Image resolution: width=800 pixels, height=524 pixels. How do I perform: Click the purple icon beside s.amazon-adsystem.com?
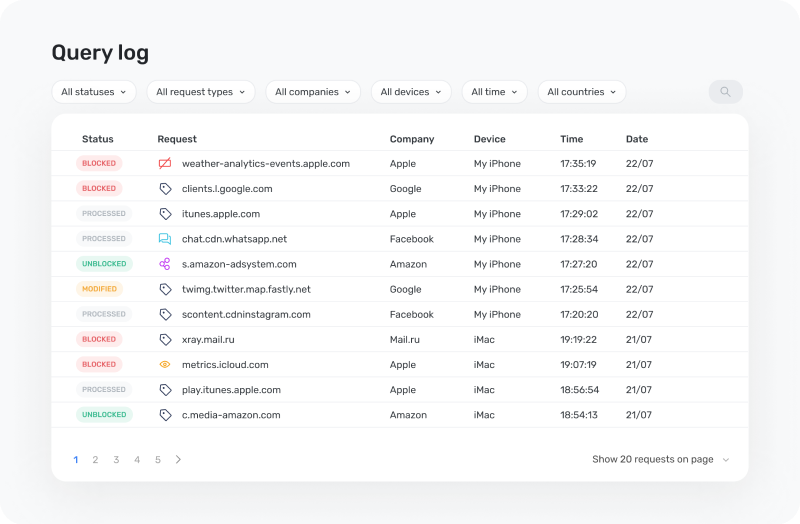(x=165, y=264)
